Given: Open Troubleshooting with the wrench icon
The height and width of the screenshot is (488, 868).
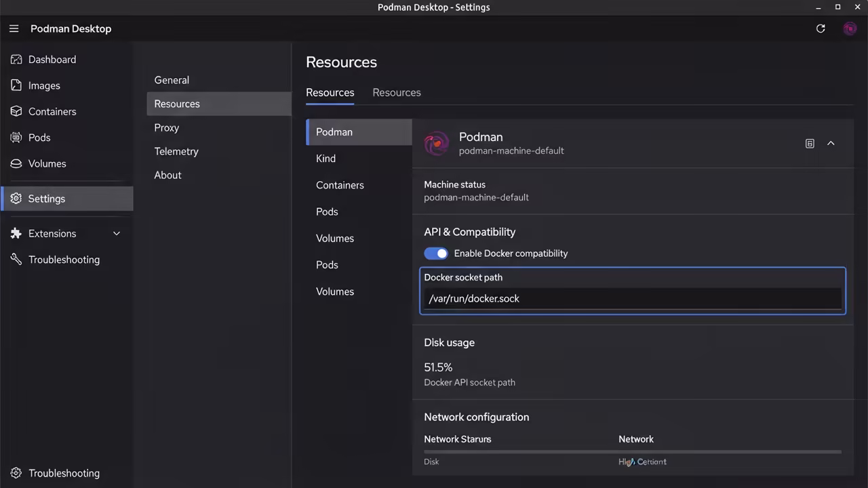Looking at the screenshot, I should [x=16, y=260].
